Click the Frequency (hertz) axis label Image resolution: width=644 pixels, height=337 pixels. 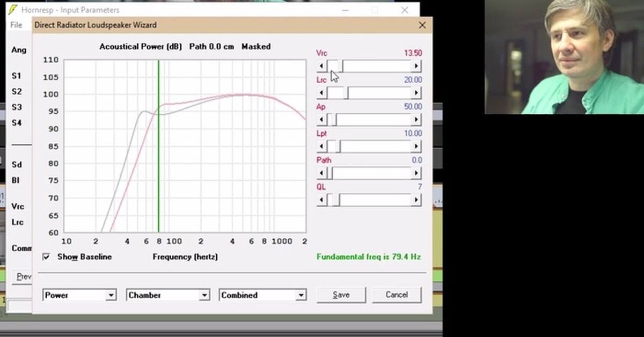pos(185,257)
